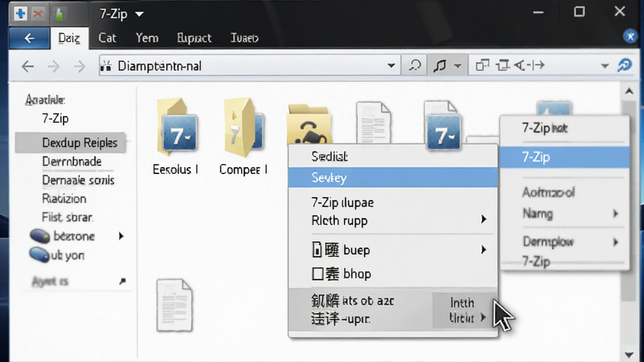Select Dexdup Reiples in sidebar
Viewport: 644px width, 362px height.
click(70, 143)
